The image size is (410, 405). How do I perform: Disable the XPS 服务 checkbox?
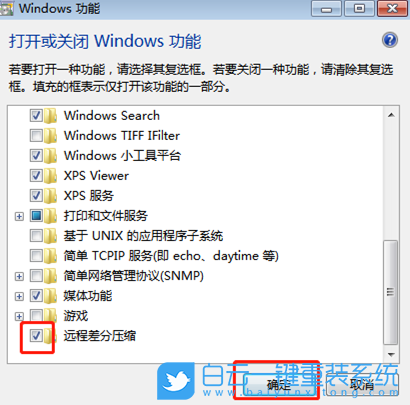(36, 195)
